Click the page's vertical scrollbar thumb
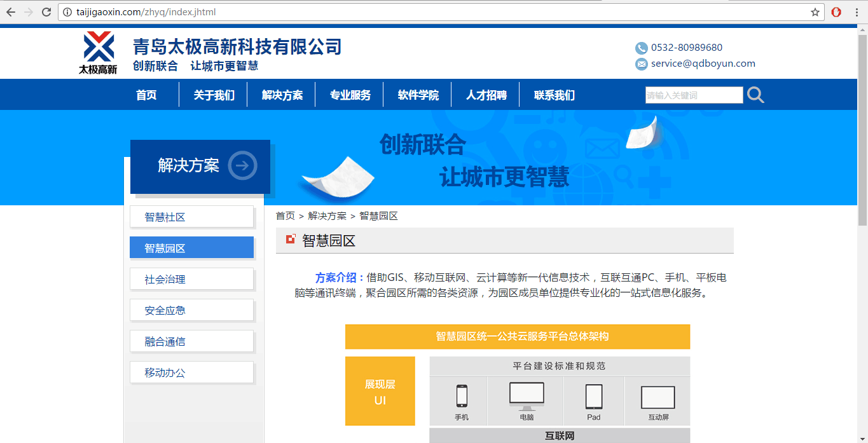This screenshot has height=443, width=868. [862, 127]
